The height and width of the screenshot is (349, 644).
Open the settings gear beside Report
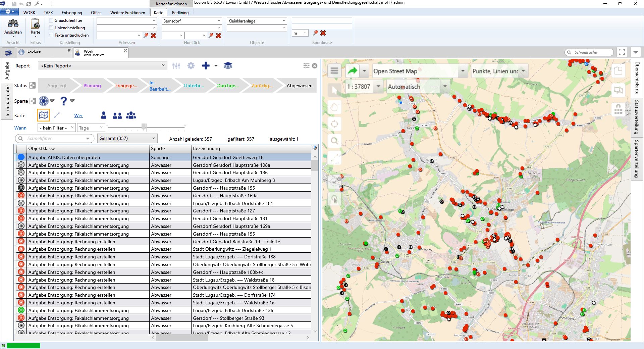pos(191,66)
